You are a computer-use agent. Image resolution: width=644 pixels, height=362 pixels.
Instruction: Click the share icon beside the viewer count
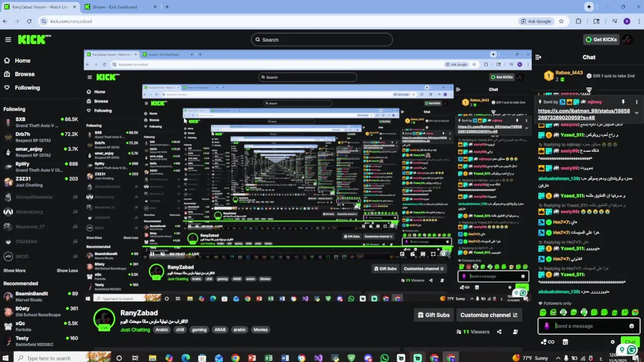(499, 332)
